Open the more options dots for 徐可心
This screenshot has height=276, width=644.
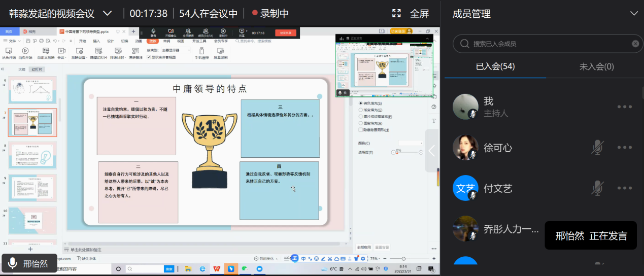(625, 148)
